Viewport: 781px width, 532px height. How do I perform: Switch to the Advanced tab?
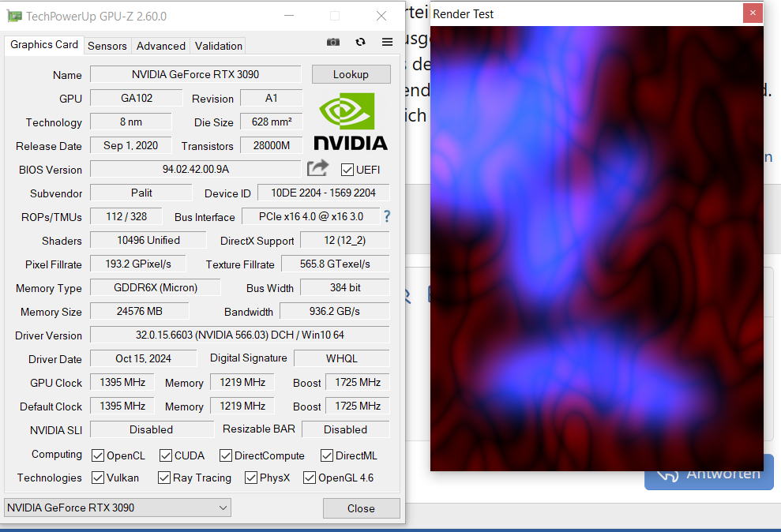161,46
